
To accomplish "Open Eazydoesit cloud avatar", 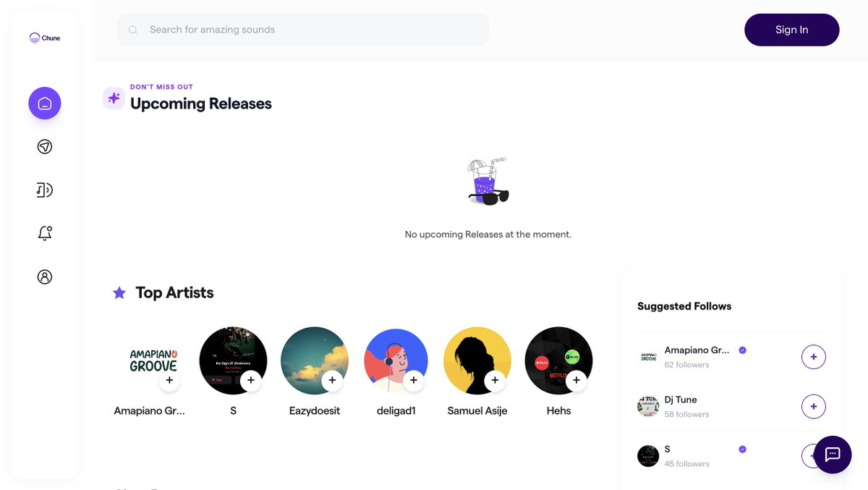I will [x=315, y=360].
